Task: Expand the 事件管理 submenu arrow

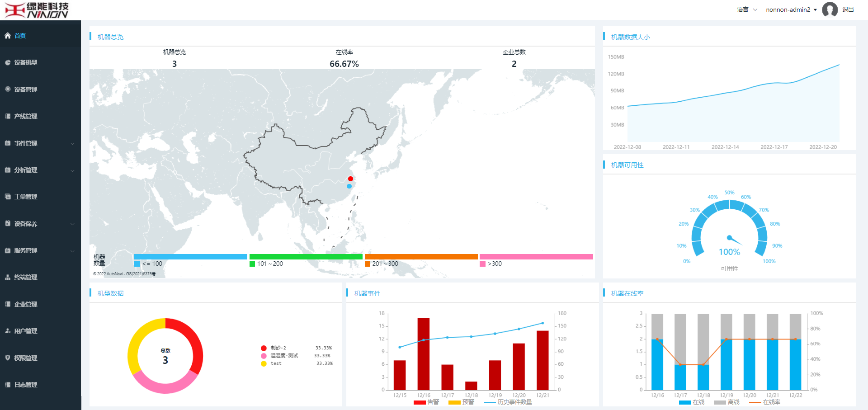Action: (x=72, y=144)
